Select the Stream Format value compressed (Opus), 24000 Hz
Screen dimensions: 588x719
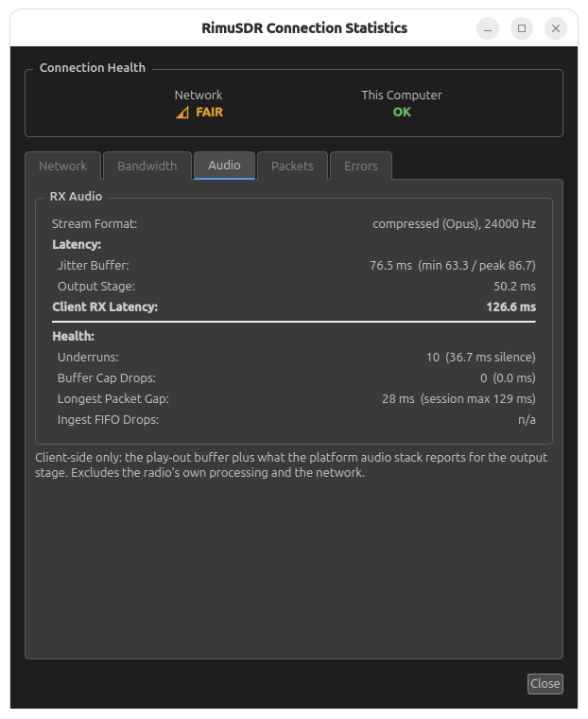pos(454,224)
